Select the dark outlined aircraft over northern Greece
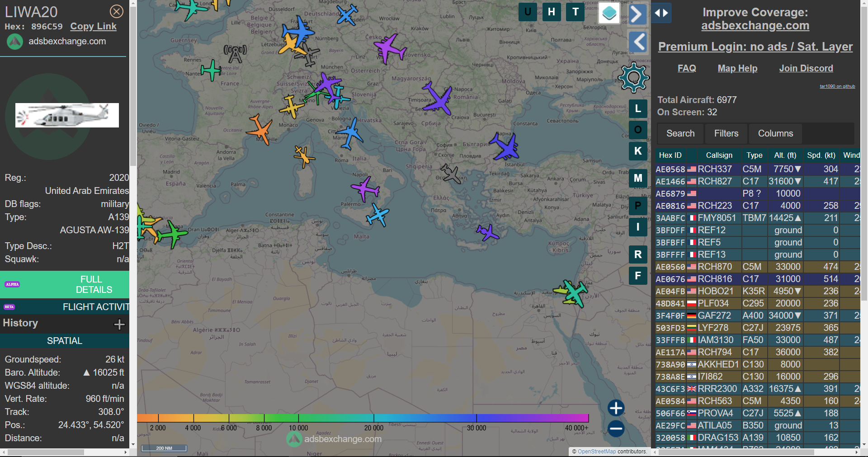The image size is (868, 457). coord(450,174)
